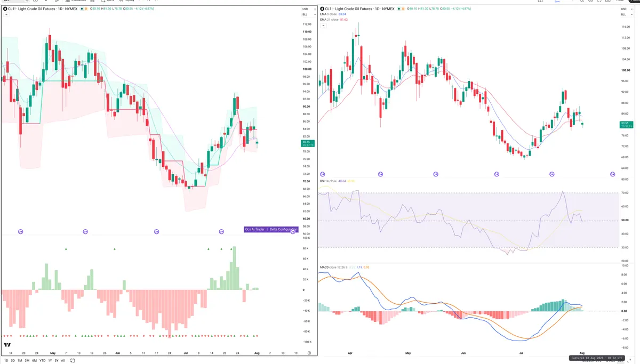Select the EMA 9 close legend entry
This screenshot has height=364, width=640.
point(333,14)
